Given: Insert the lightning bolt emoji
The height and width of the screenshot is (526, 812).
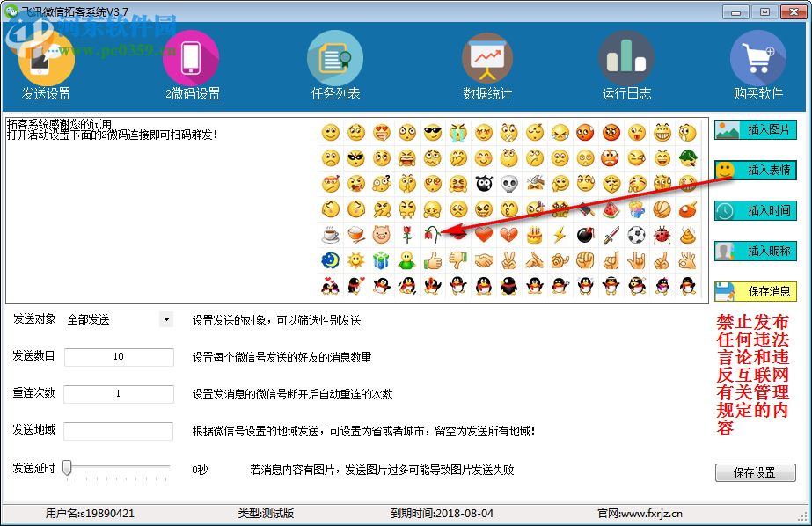Looking at the screenshot, I should 560,235.
